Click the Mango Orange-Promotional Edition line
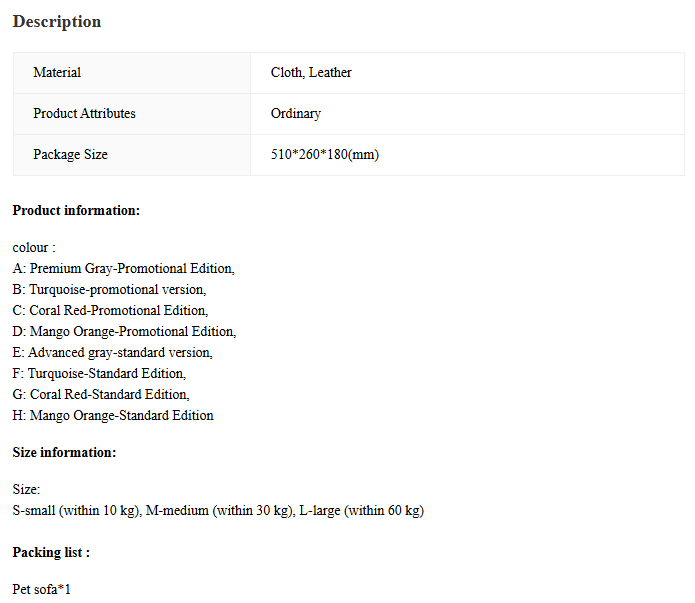The width and height of the screenshot is (695, 603). [x=125, y=332]
